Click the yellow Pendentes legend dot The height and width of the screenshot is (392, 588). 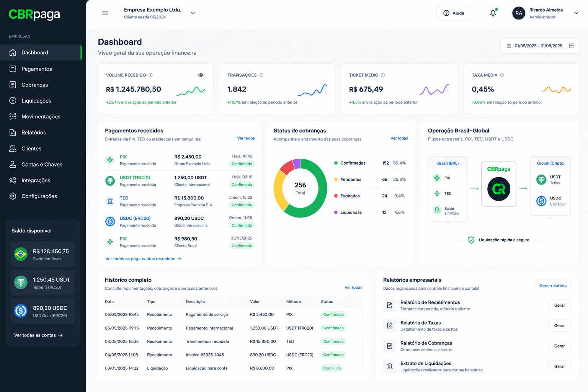[336, 180]
